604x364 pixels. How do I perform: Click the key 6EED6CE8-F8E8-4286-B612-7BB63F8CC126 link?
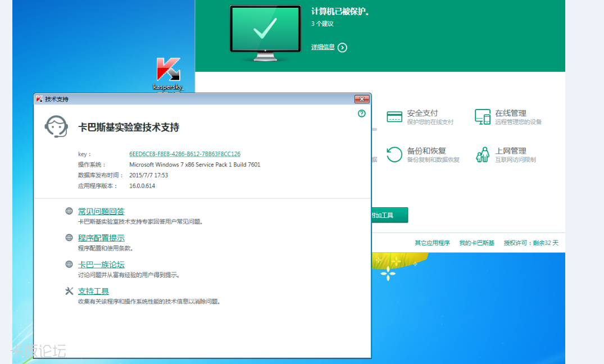click(185, 154)
